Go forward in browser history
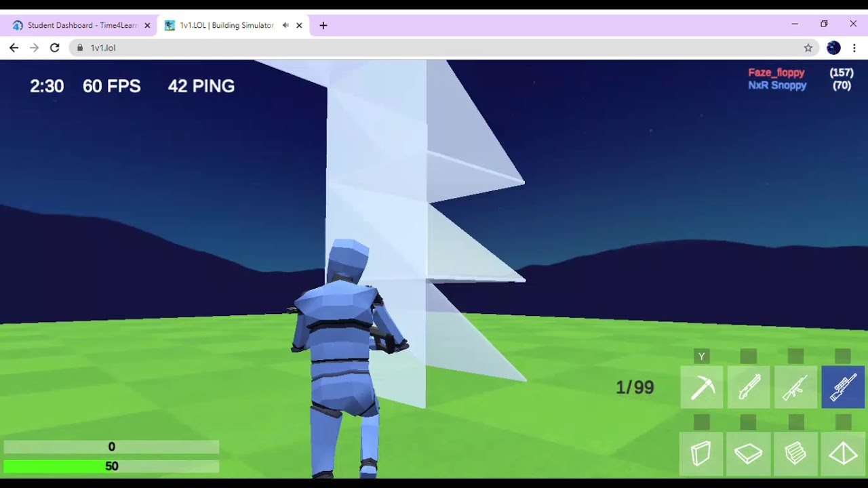This screenshot has width=868, height=488. click(34, 47)
